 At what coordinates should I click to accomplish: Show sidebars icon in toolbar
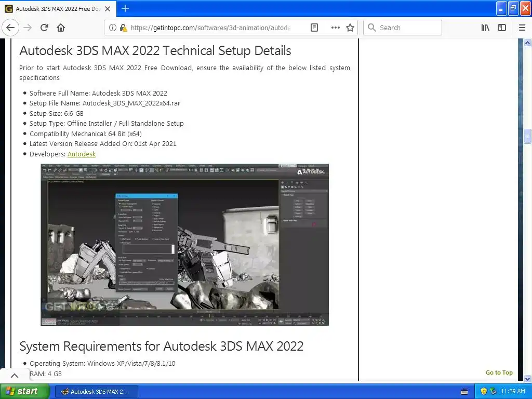pos(502,28)
